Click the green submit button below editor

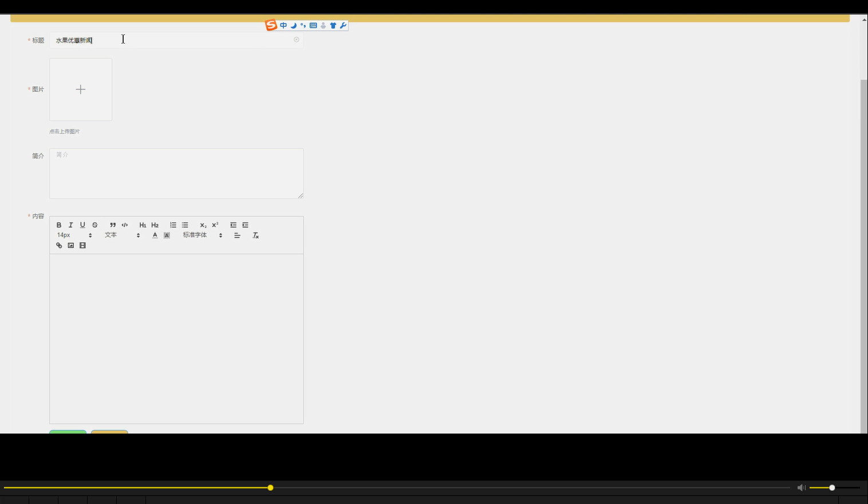pos(68,432)
